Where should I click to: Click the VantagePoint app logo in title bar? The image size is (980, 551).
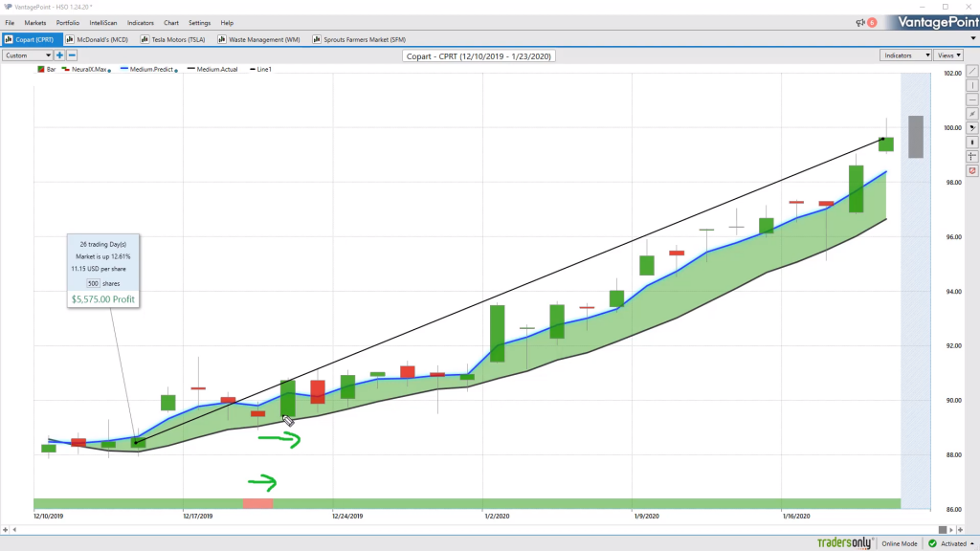8,7
